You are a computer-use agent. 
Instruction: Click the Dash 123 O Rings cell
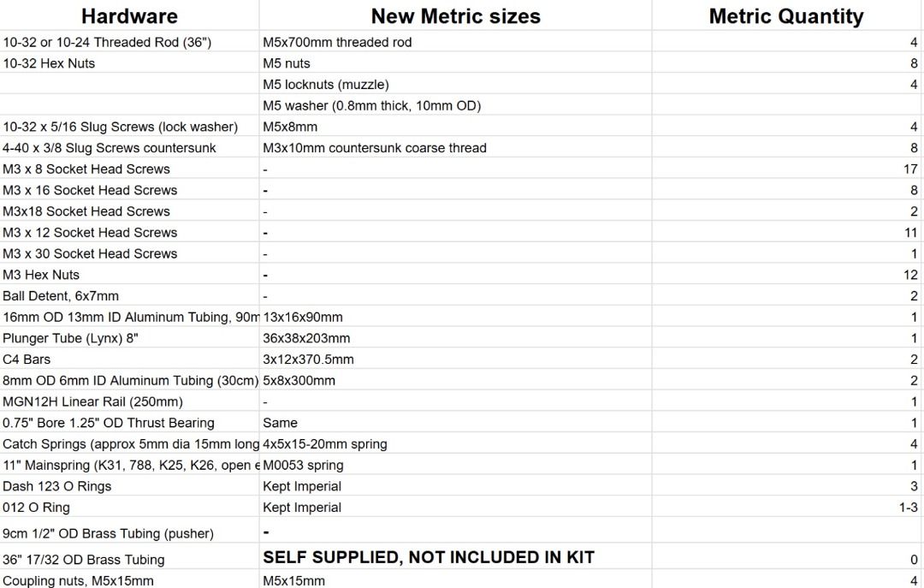(56, 486)
